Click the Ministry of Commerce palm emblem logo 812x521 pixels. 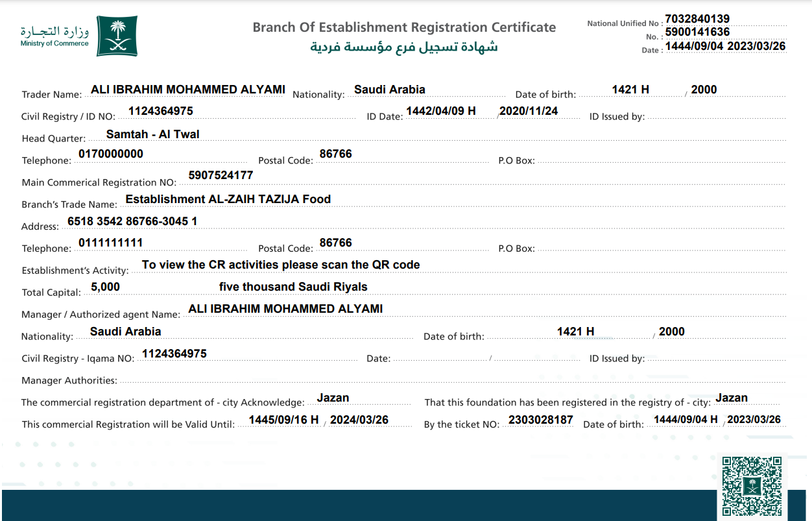pos(117,36)
